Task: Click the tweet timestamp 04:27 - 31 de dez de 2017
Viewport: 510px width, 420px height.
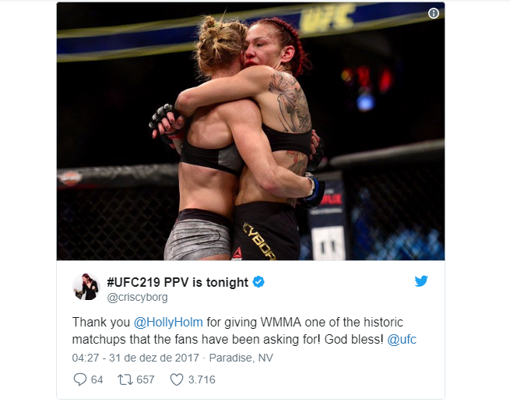Action: pyautogui.click(x=135, y=358)
